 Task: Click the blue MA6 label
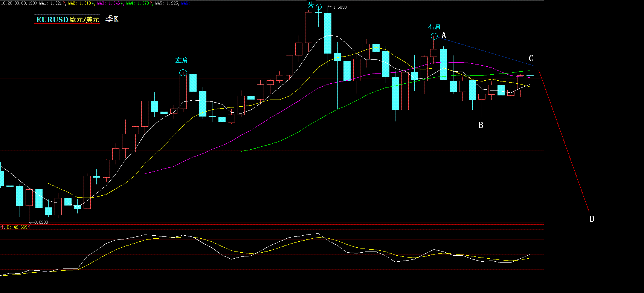pos(185,3)
